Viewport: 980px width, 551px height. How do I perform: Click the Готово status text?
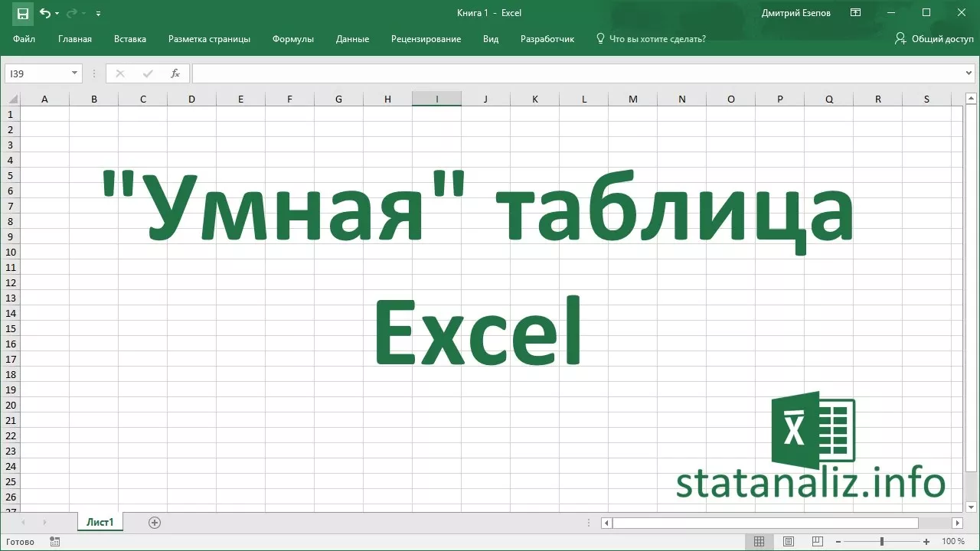tap(20, 542)
